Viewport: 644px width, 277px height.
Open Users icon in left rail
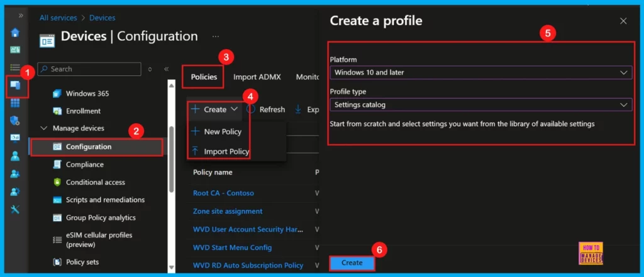point(15,156)
